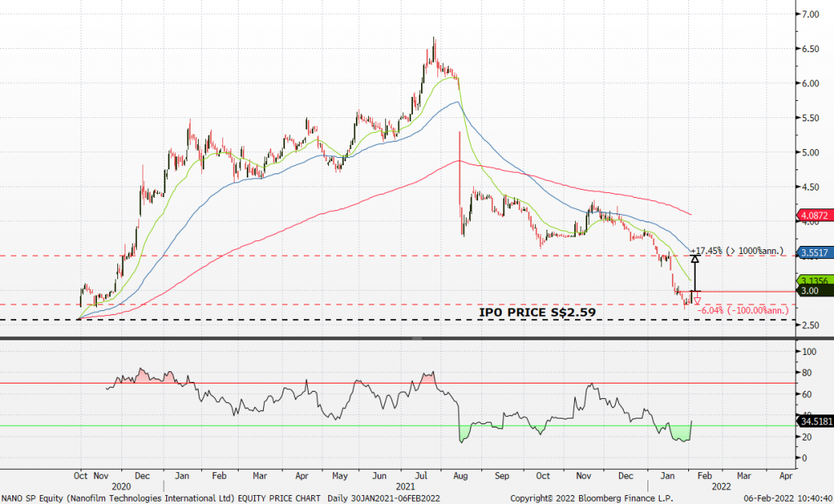Image resolution: width=834 pixels, height=504 pixels.
Task: Click the IPO PRICE S$2.59 annotation text
Action: click(x=538, y=312)
